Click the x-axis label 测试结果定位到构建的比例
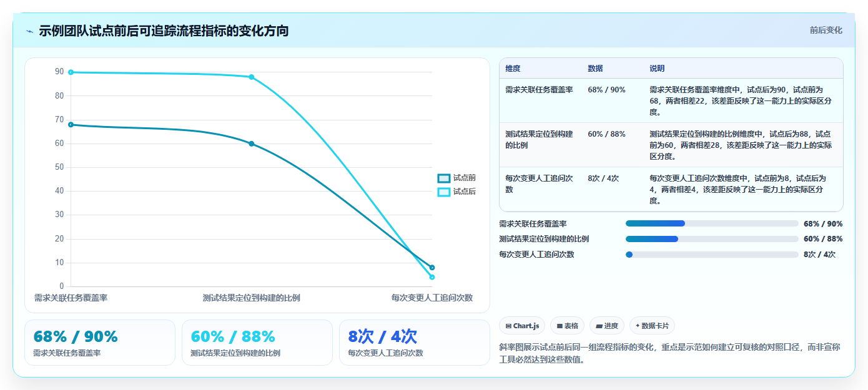The height and width of the screenshot is (390, 868). pyautogui.click(x=252, y=298)
